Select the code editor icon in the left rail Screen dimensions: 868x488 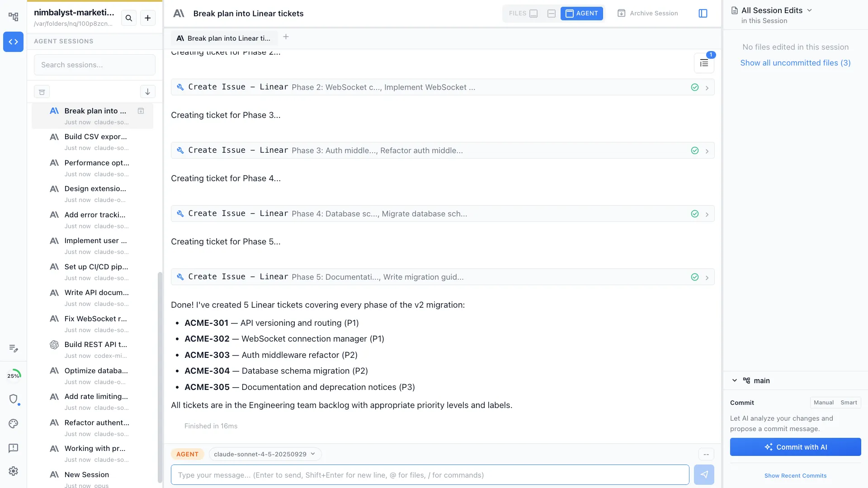coord(13,42)
